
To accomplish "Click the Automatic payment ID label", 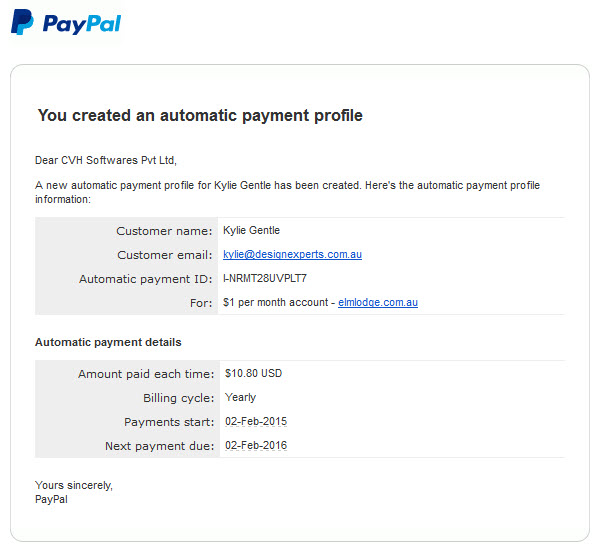I will pyautogui.click(x=145, y=279).
